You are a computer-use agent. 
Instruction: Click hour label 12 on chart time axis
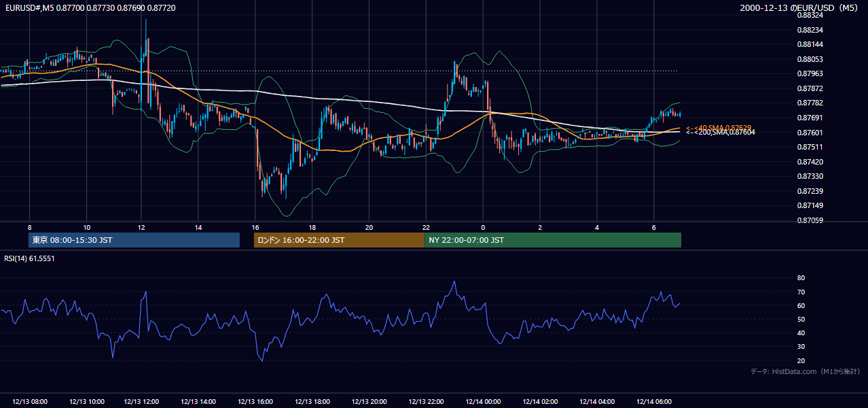click(x=141, y=227)
